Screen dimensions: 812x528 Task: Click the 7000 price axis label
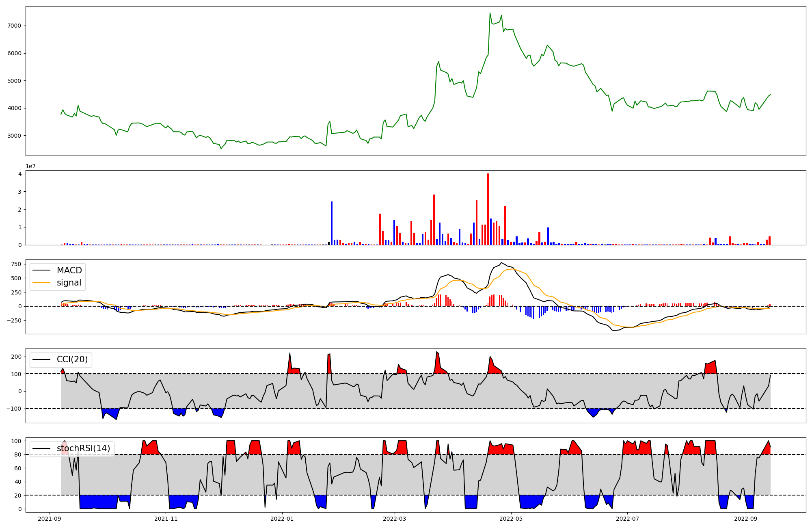14,26
